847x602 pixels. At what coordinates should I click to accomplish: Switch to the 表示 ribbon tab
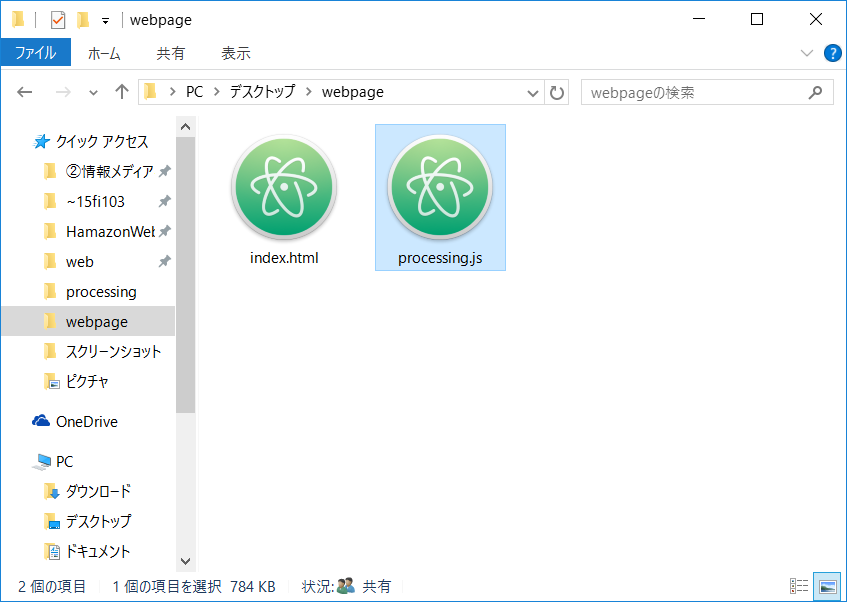236,53
